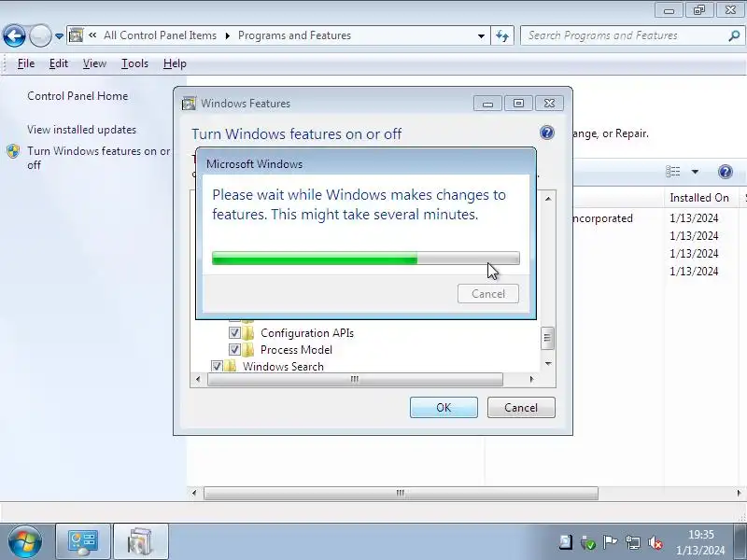
Task: Click Turn Windows features on or off link
Action: coord(99,158)
